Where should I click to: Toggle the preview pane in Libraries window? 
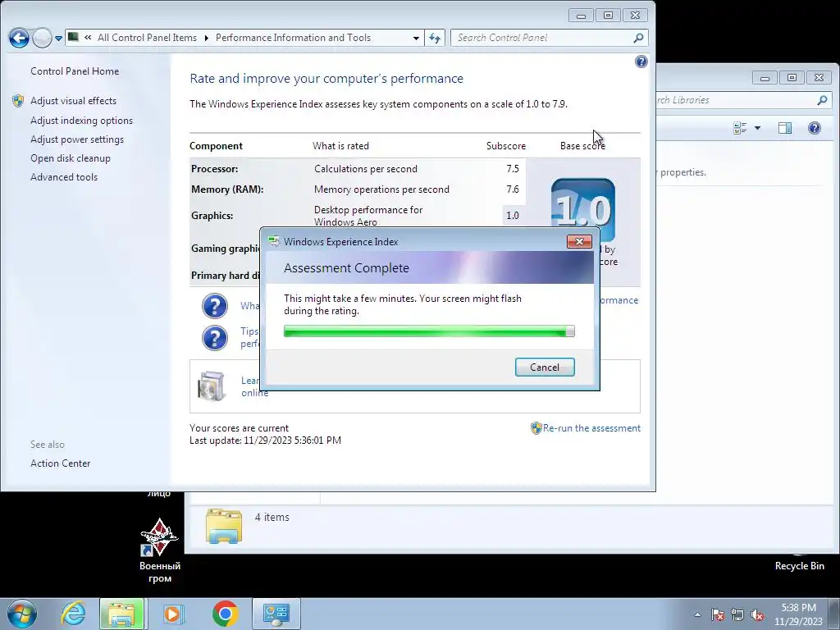pyautogui.click(x=785, y=128)
